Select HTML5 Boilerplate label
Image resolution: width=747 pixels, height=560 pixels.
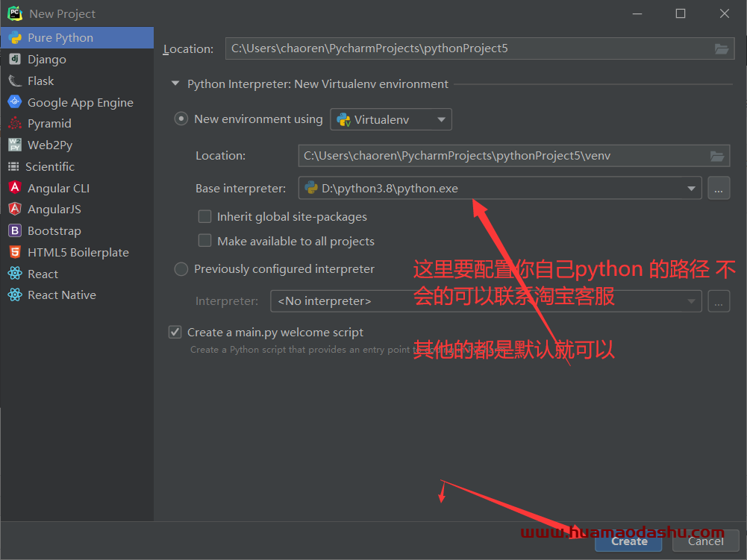(x=78, y=252)
